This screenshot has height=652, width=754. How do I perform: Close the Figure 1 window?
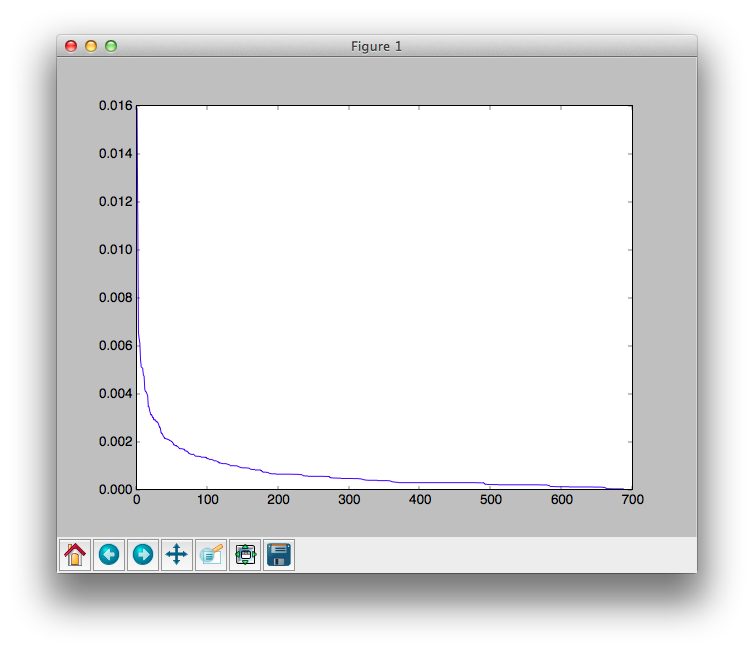click(x=71, y=46)
